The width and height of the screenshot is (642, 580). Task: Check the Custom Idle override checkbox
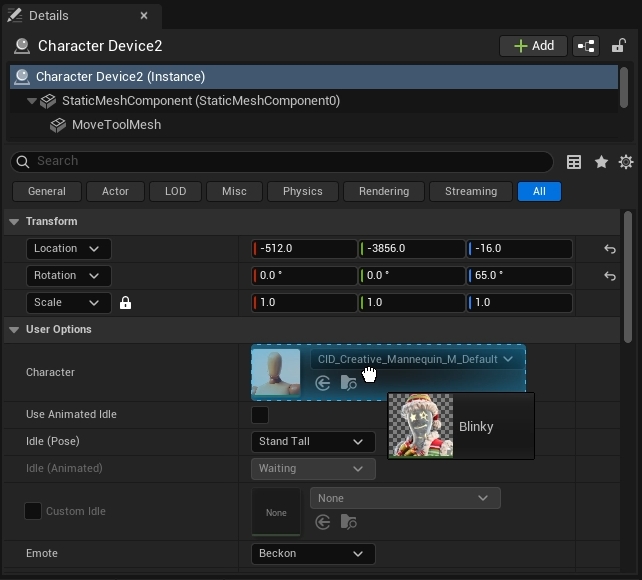pyautogui.click(x=33, y=511)
